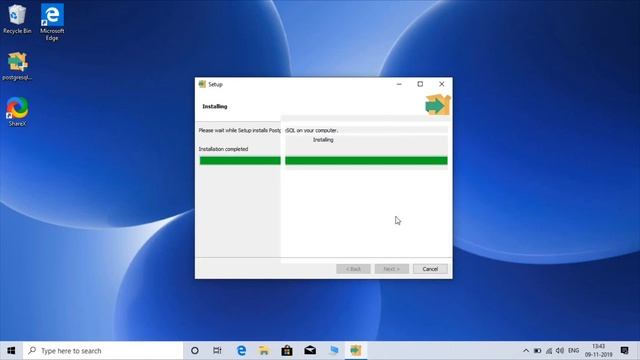Close the Setup window
Viewport: 640px width, 360px height.
[x=442, y=84]
